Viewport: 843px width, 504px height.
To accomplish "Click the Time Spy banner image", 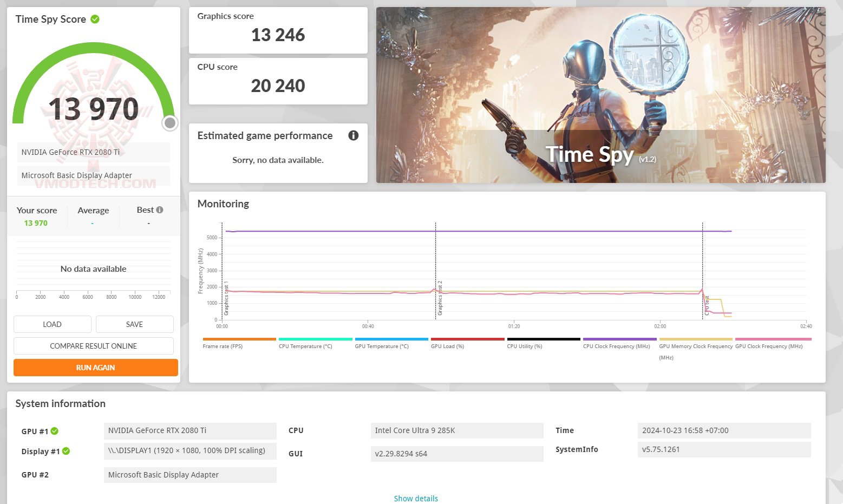I will tap(601, 95).
